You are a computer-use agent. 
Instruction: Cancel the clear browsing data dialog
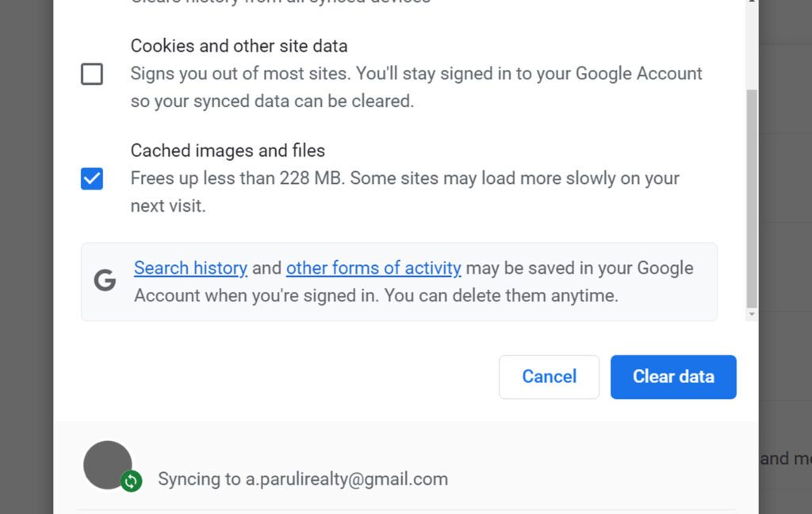pyautogui.click(x=549, y=377)
